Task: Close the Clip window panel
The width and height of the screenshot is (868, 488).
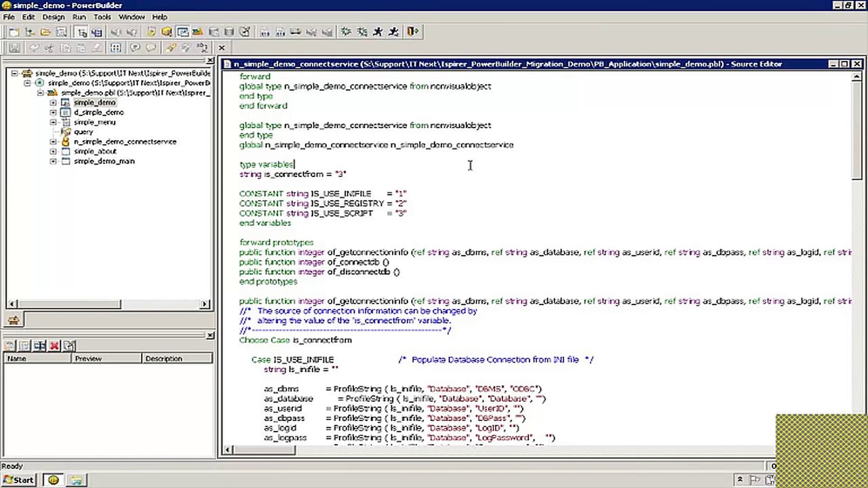Action: pyautogui.click(x=210, y=335)
